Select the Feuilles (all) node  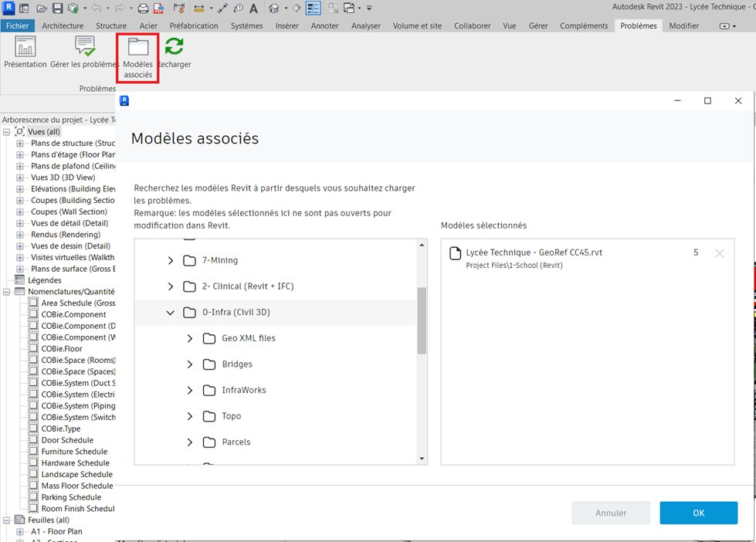48,520
